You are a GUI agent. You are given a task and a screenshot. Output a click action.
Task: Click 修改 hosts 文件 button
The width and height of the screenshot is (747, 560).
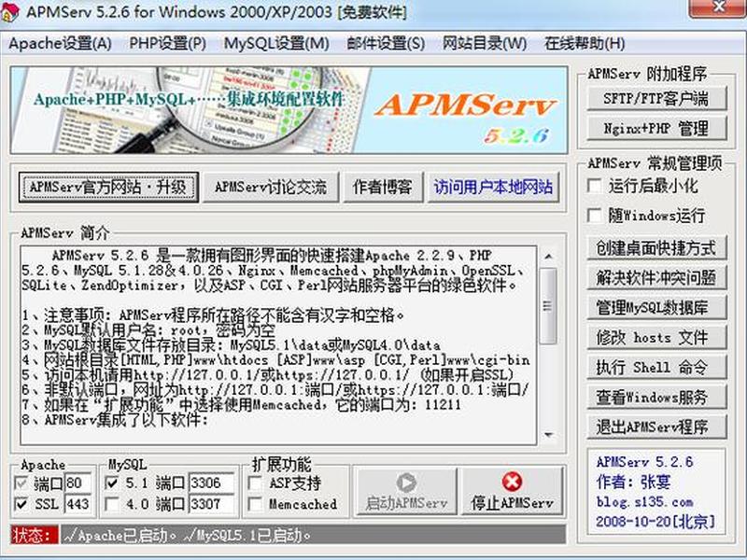(x=656, y=338)
